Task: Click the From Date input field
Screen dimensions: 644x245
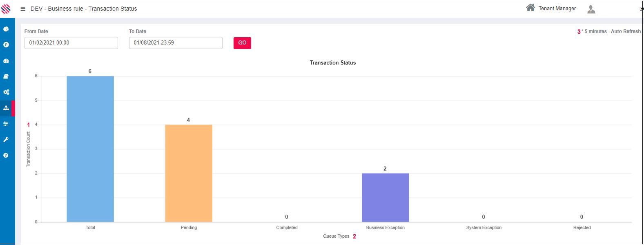Action: click(x=71, y=43)
